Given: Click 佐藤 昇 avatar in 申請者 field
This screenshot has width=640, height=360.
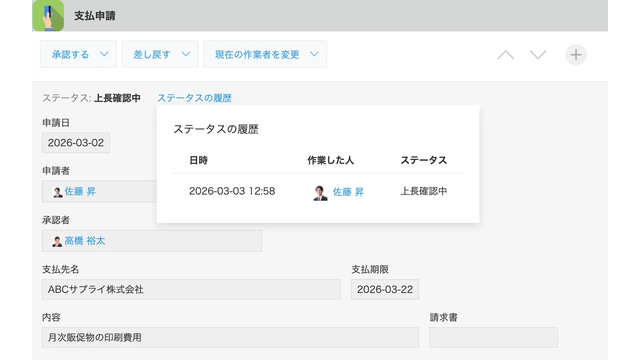Looking at the screenshot, I should coord(58,192).
